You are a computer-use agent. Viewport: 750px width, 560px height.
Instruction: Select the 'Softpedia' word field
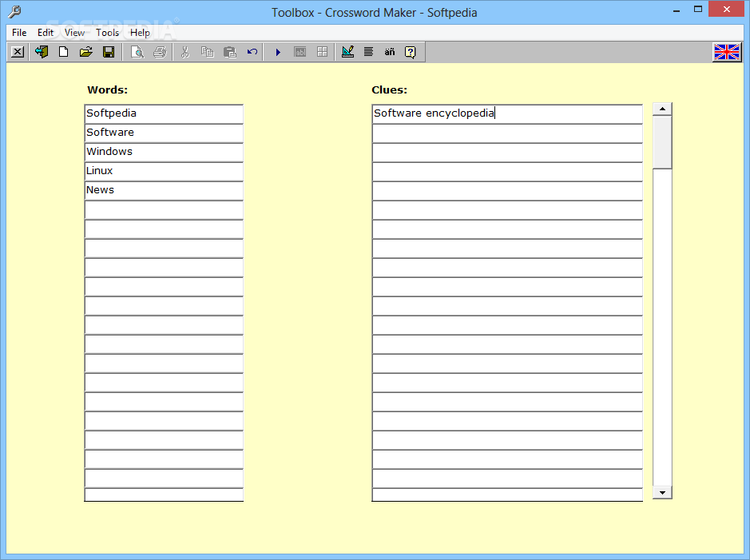point(164,113)
